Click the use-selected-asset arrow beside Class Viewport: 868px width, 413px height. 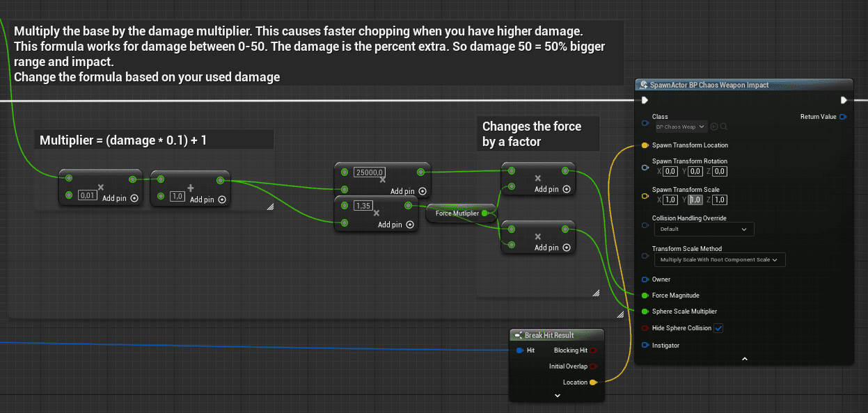[x=715, y=127]
